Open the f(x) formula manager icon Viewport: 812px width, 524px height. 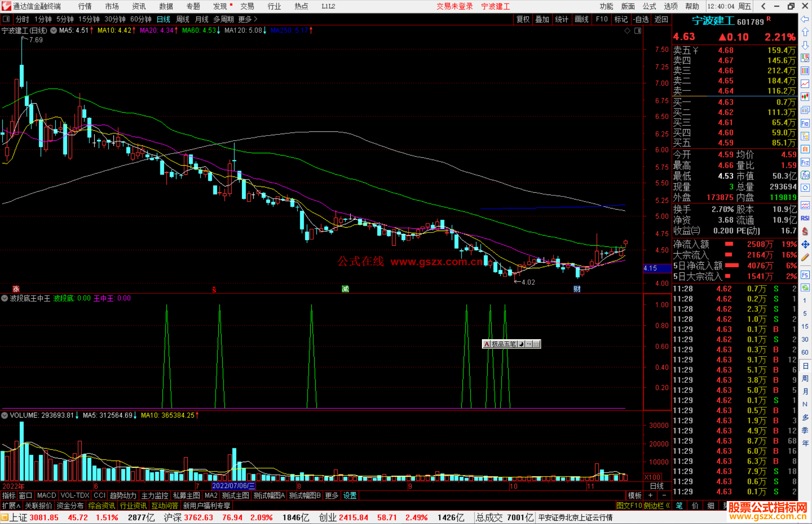[x=805, y=175]
